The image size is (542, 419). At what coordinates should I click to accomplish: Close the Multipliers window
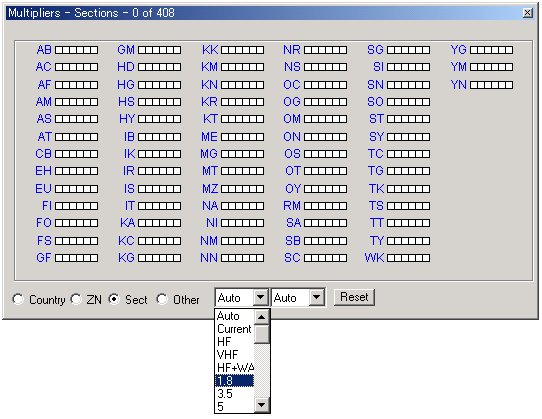tap(527, 13)
